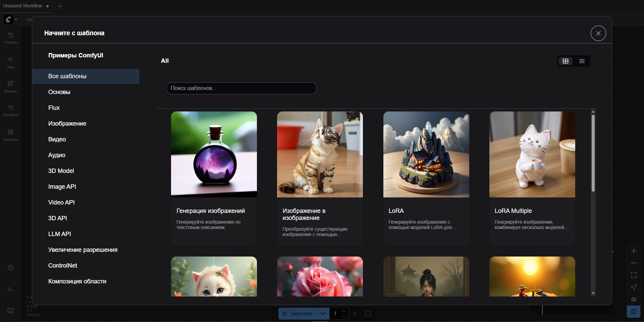644x322 pixels.
Task: Zoom out on the canvas
Action: tap(634, 263)
